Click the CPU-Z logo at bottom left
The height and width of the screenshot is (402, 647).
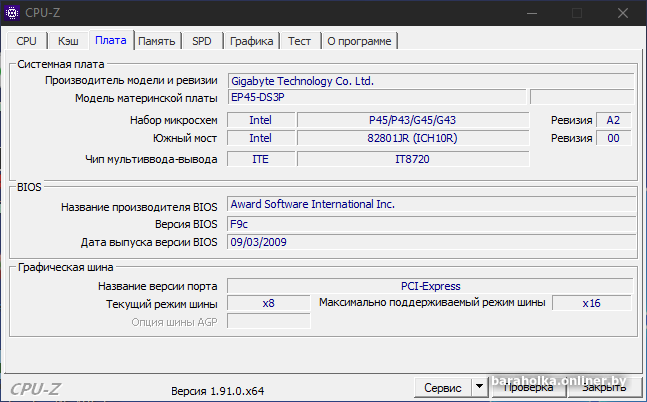click(35, 389)
